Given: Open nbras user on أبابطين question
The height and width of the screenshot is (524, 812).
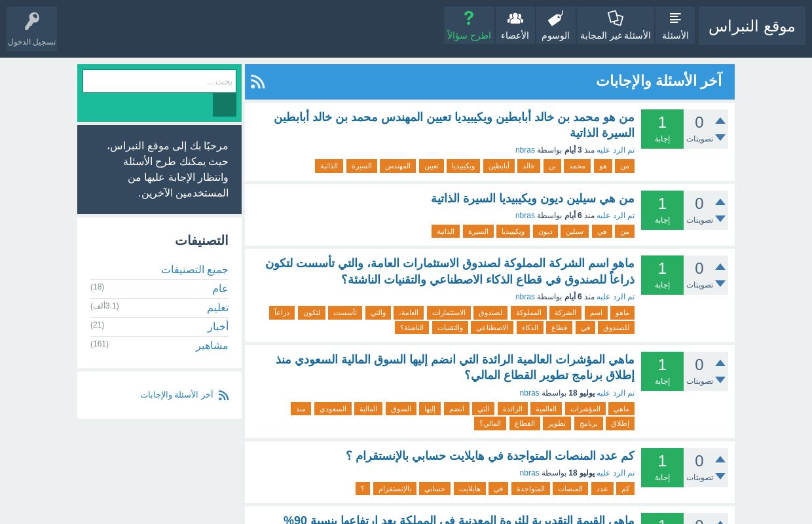Looking at the screenshot, I should point(525,150).
